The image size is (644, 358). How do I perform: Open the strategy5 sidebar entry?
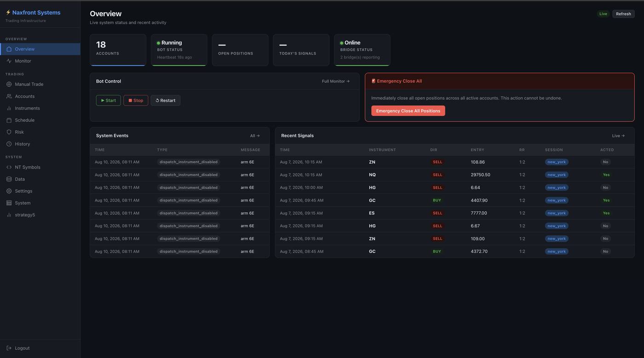click(40, 215)
